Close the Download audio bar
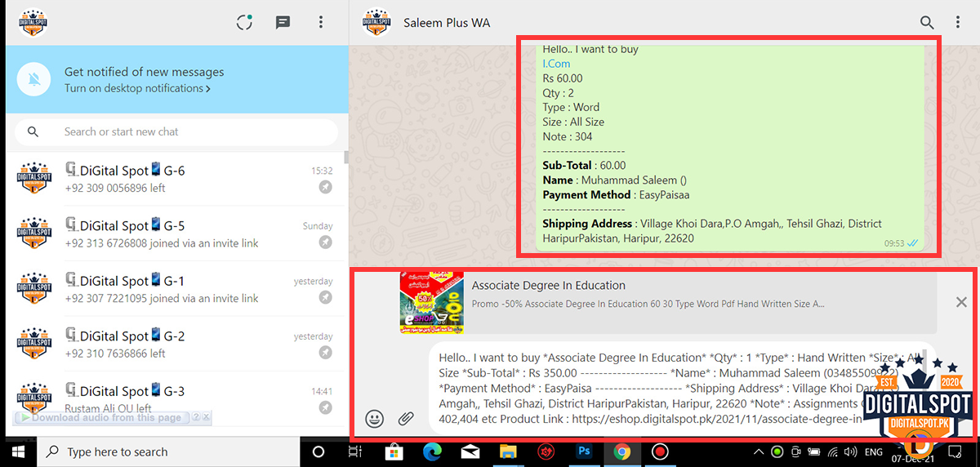This screenshot has height=467, width=980. pos(207,417)
